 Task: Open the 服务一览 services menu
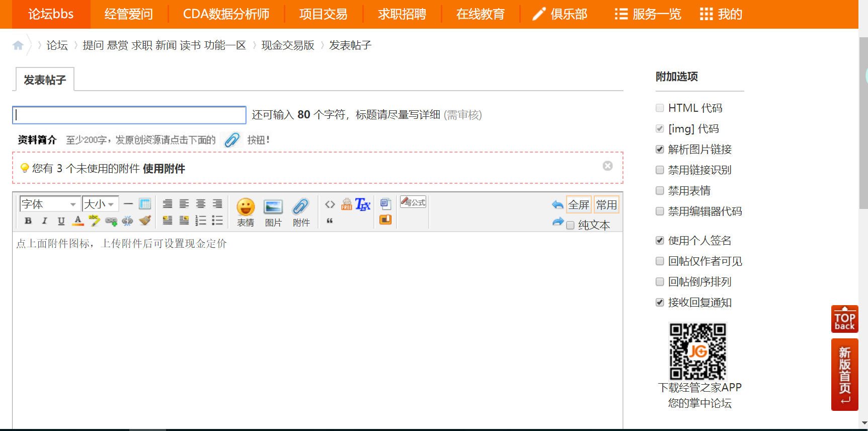[648, 14]
